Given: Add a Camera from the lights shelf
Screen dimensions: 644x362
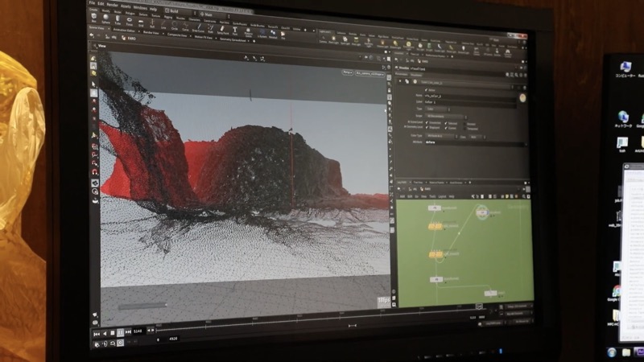Looking at the screenshot, I should point(323,39).
